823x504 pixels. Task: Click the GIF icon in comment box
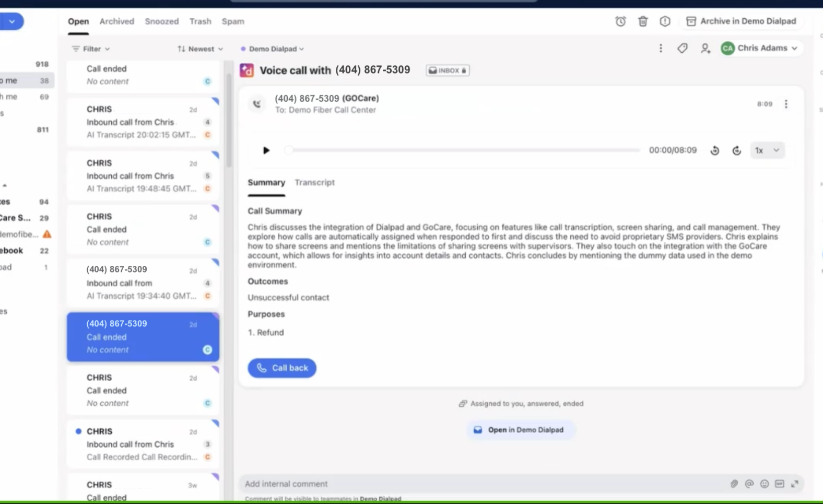tap(780, 484)
